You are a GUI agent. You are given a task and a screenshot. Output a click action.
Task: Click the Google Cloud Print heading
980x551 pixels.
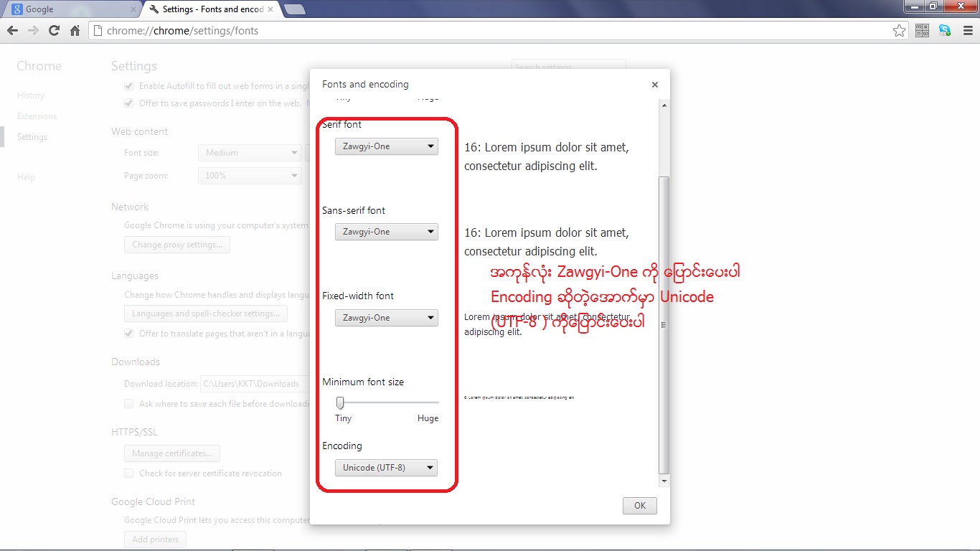(x=153, y=502)
